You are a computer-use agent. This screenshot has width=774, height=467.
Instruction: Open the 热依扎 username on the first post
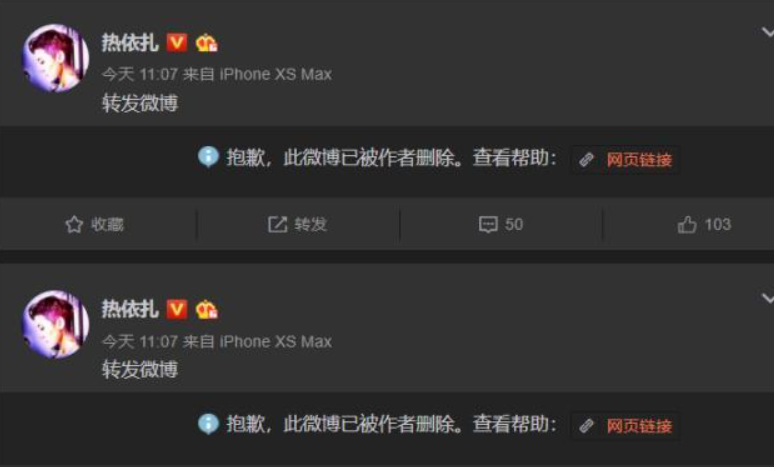[130, 43]
